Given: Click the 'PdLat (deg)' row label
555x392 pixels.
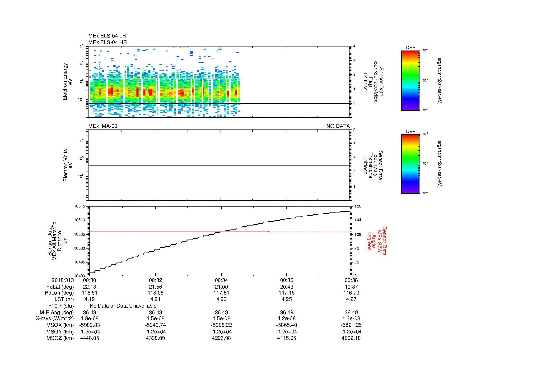Looking at the screenshot, I should tap(60, 287).
